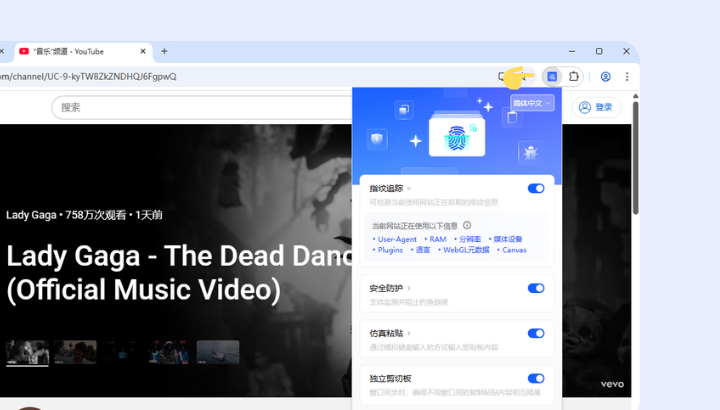
Task: Click the 媒体设备 fingerprint item
Action: [507, 239]
